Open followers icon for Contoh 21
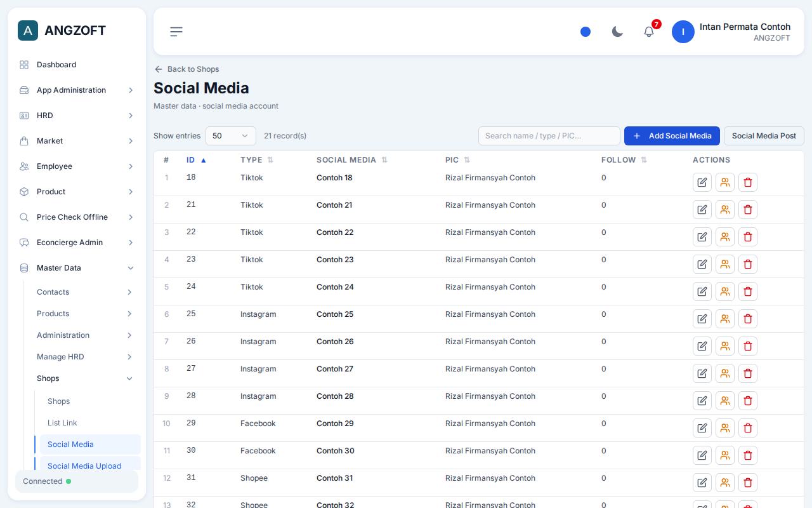 (x=725, y=210)
